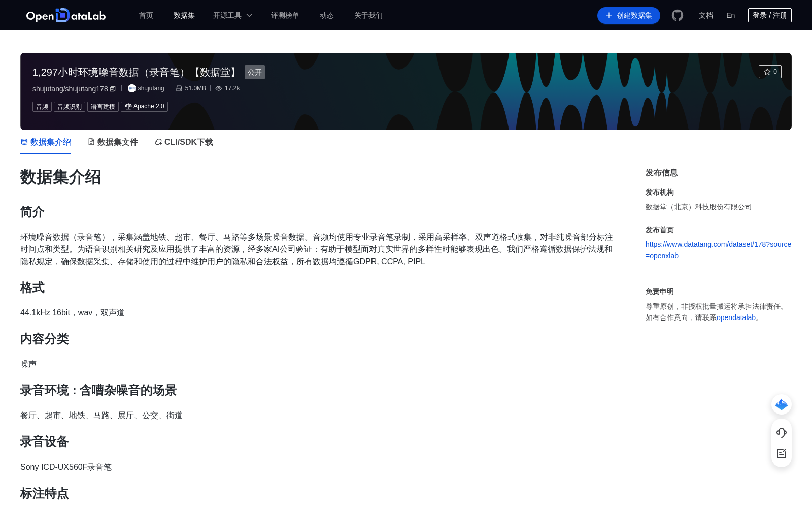Go to 首页 in the navigation
Image resolution: width=812 pixels, height=508 pixels.
[146, 15]
